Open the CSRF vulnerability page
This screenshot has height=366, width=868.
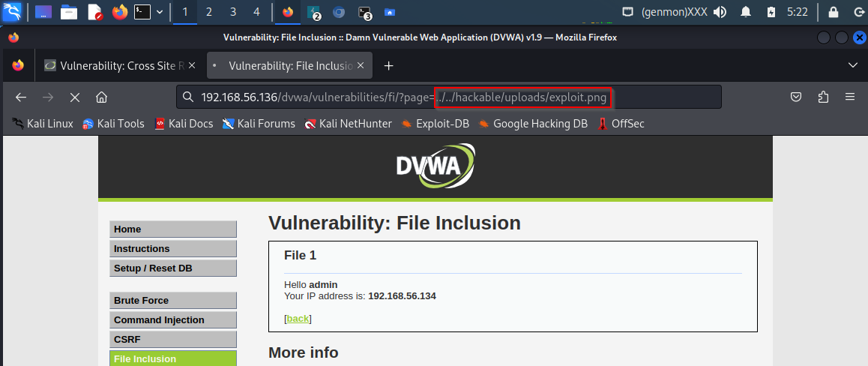click(x=173, y=339)
